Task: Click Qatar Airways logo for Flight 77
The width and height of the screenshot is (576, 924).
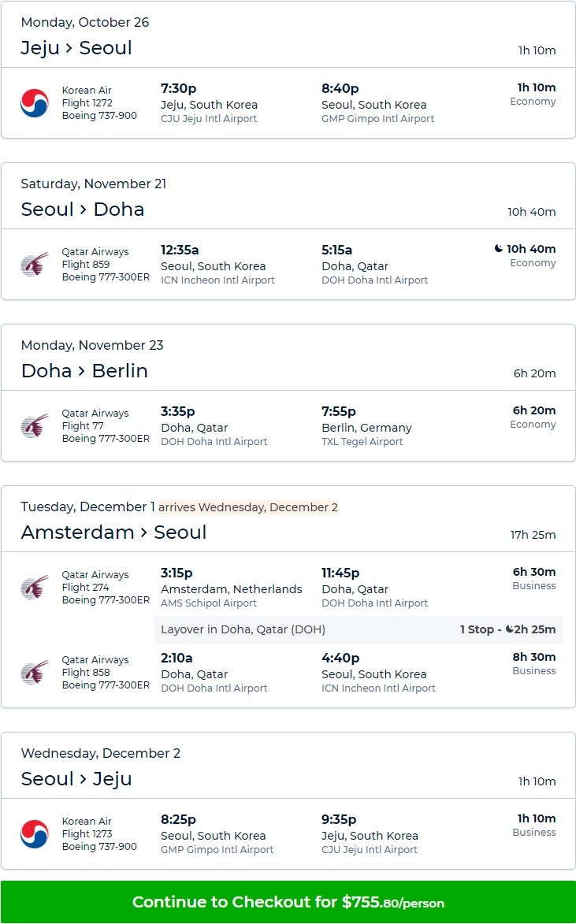Action: (x=35, y=426)
